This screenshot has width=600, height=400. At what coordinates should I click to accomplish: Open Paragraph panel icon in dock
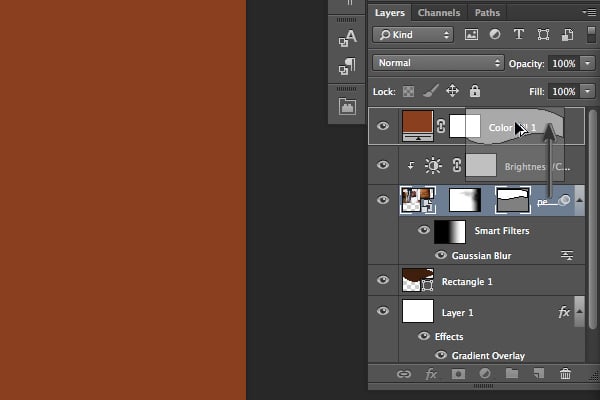point(347,67)
